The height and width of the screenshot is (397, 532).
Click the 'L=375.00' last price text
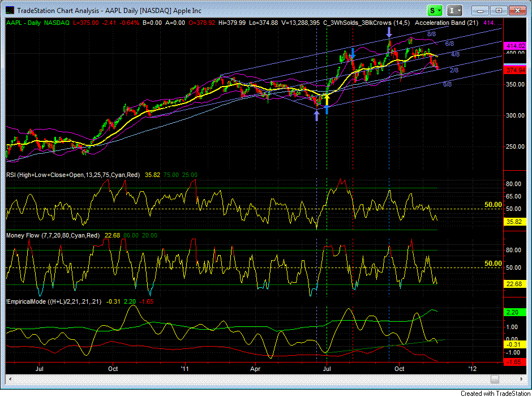click(86, 23)
